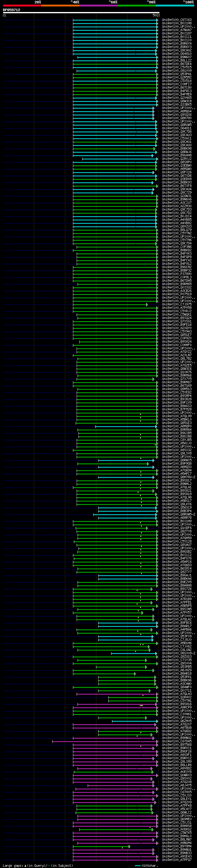Screen dimensions: 197x868
Task: Click the orange ~40% legend segment
Action: pos(60,6)
